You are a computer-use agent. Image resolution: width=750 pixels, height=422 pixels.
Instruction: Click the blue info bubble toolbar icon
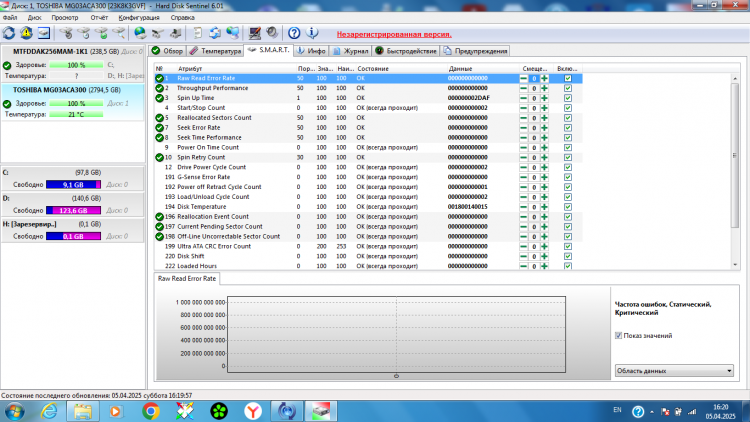pos(312,33)
